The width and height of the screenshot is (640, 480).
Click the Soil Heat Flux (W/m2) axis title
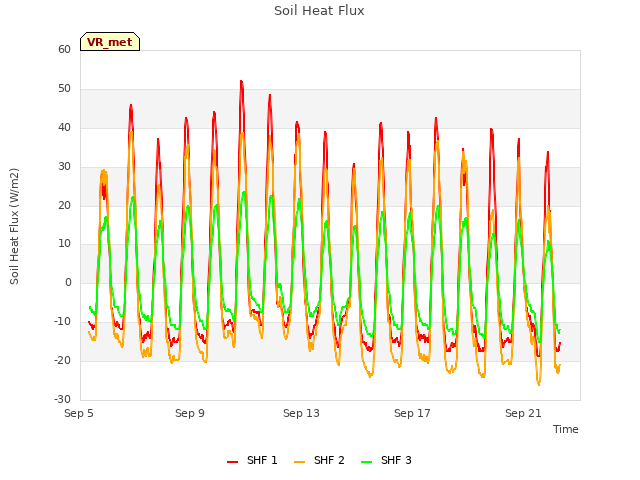tap(14, 226)
